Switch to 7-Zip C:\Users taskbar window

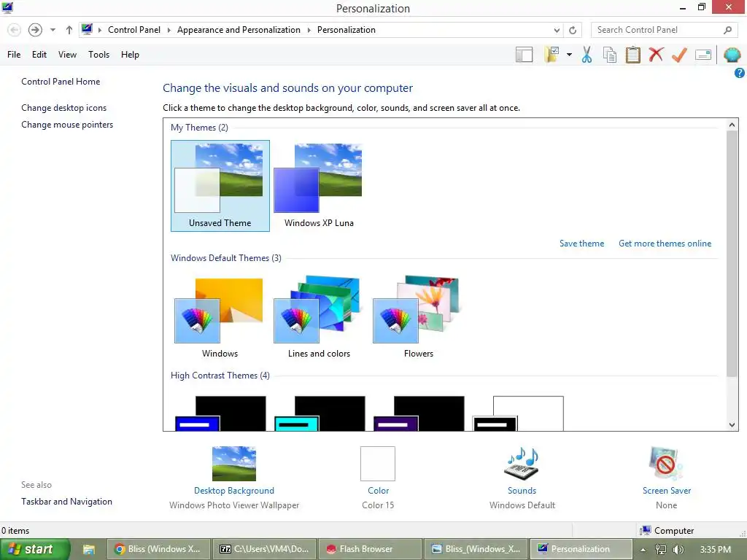point(264,549)
